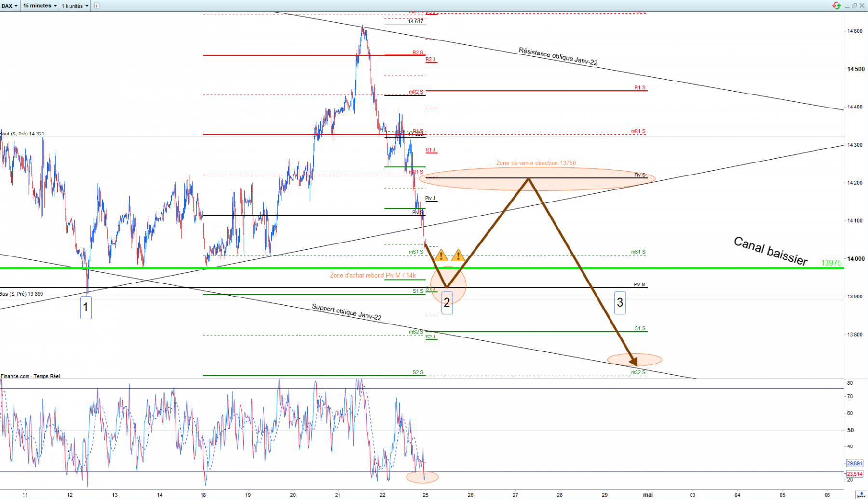
Task: Click the '14 617' high price label
Action: coord(416,21)
